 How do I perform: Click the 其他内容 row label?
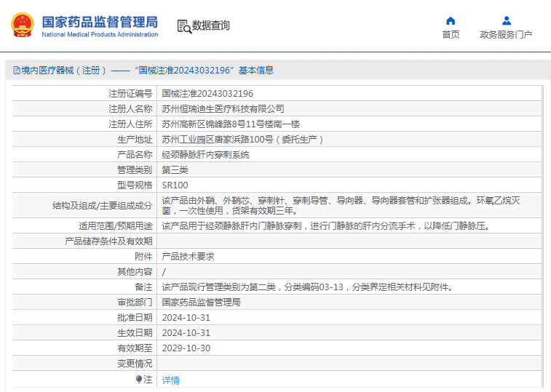135,271
